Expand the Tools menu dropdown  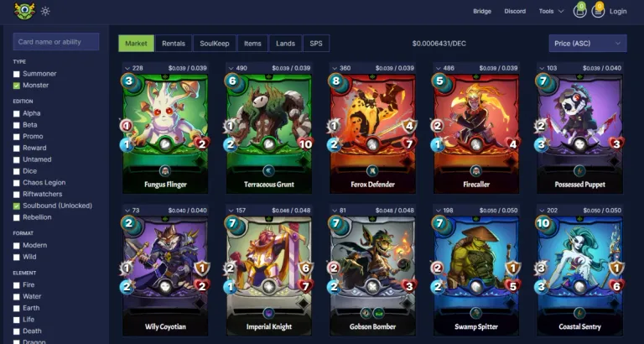coord(551,11)
